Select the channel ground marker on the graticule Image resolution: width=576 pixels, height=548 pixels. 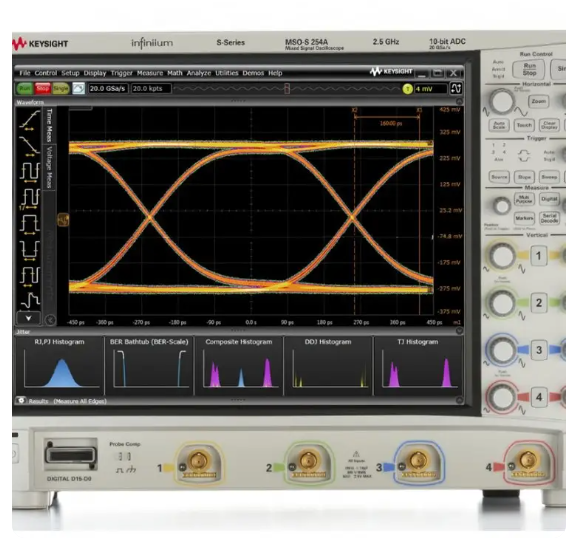click(x=63, y=220)
